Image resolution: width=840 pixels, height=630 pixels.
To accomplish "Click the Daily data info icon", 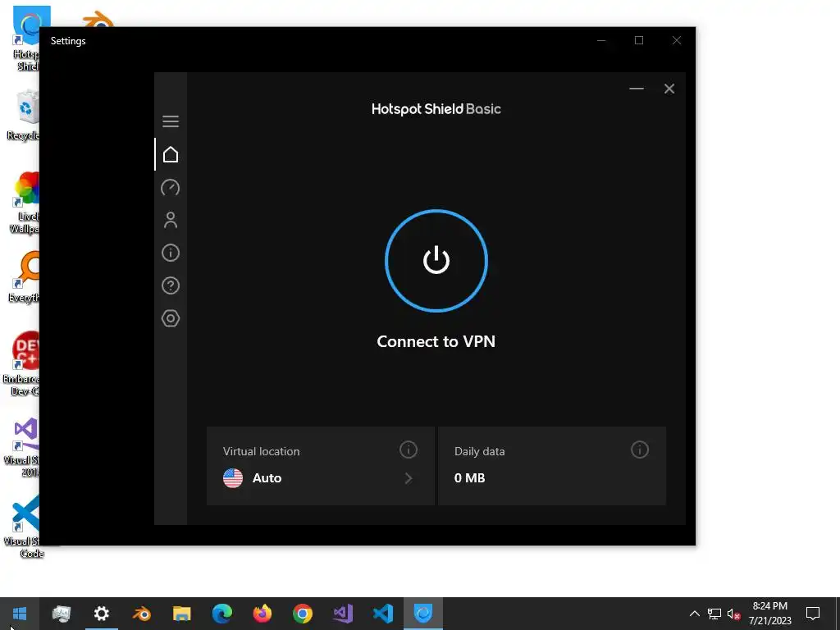I will point(640,450).
